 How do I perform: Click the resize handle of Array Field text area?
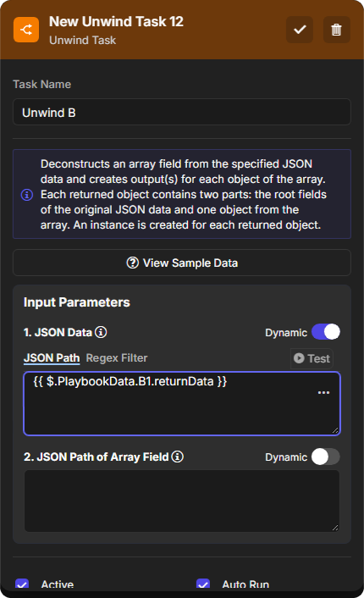point(335,528)
